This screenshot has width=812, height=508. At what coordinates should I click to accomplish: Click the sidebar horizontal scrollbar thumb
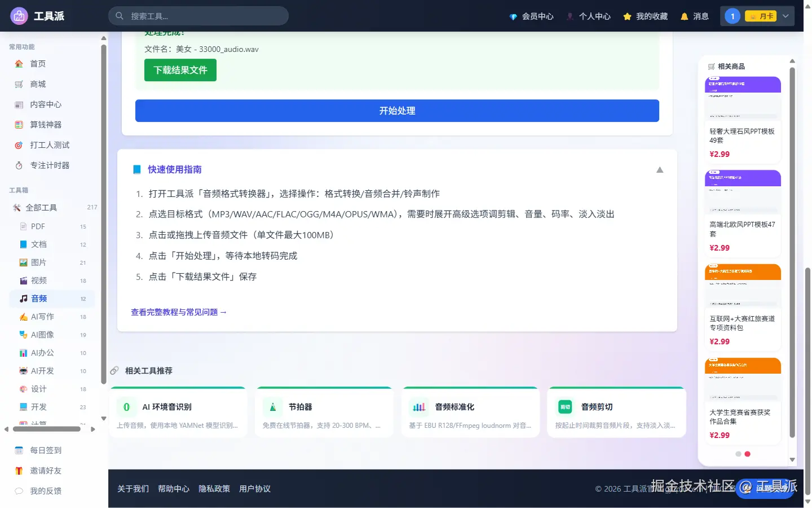(x=46, y=429)
